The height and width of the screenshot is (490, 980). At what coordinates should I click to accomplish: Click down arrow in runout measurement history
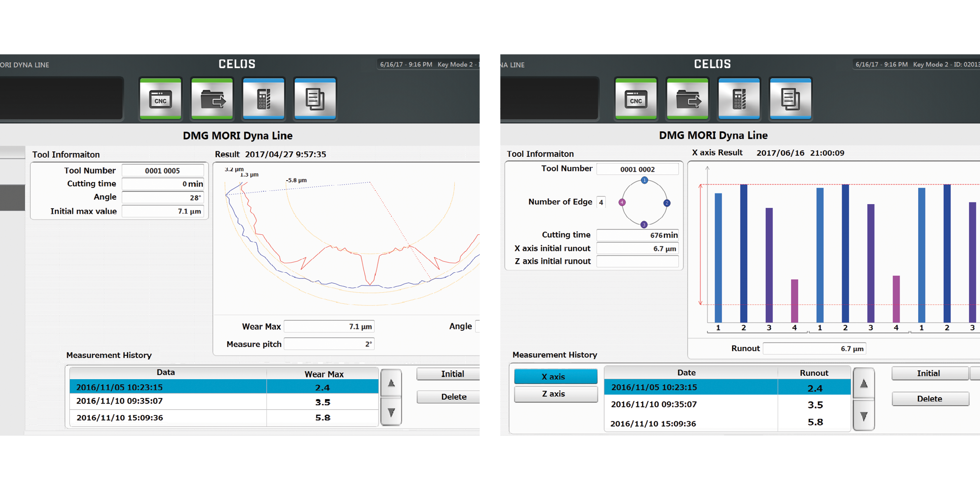click(x=864, y=416)
